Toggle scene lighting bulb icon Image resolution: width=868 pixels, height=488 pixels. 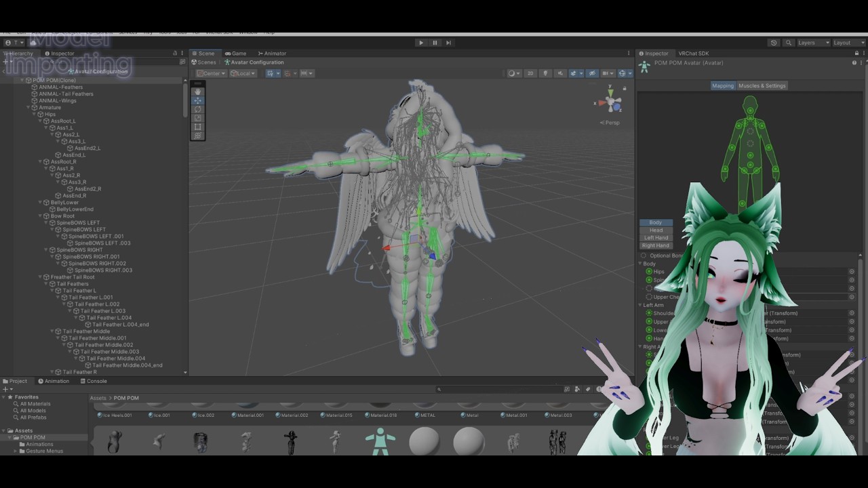(x=545, y=73)
